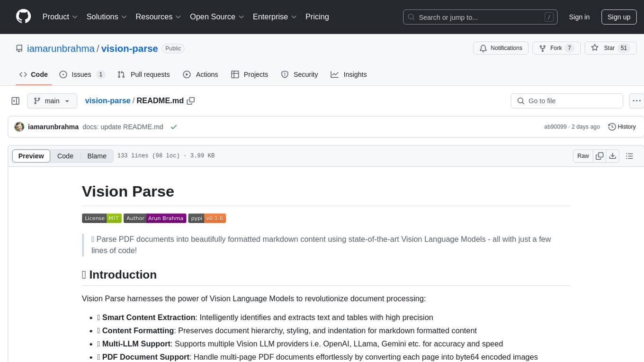Focus the Search or jump to field
The height and width of the screenshot is (362, 644).
pos(481,17)
